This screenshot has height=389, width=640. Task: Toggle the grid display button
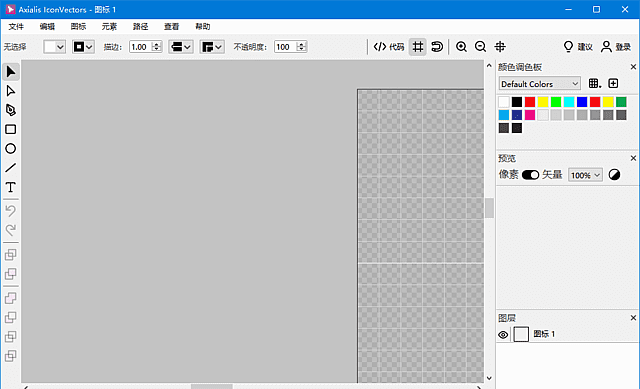[x=418, y=47]
